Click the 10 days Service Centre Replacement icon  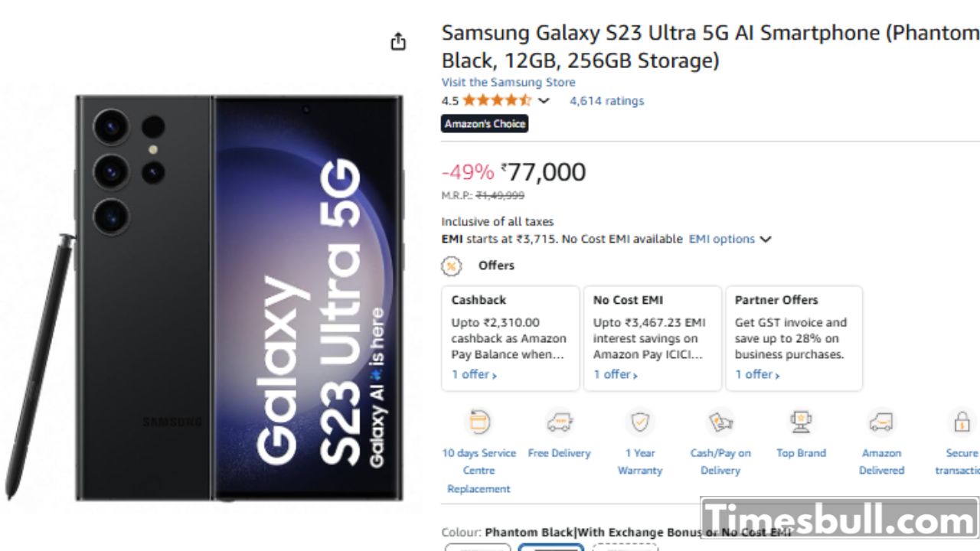pos(479,422)
